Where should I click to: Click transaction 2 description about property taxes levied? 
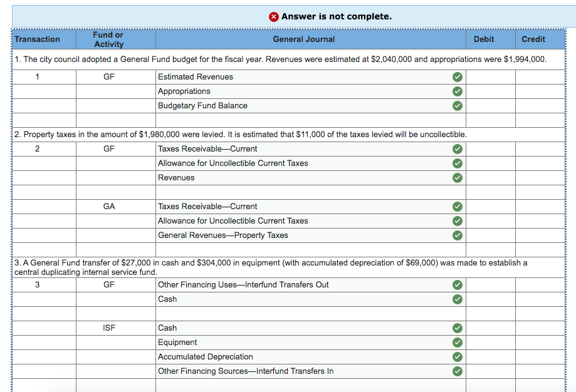pyautogui.click(x=241, y=135)
